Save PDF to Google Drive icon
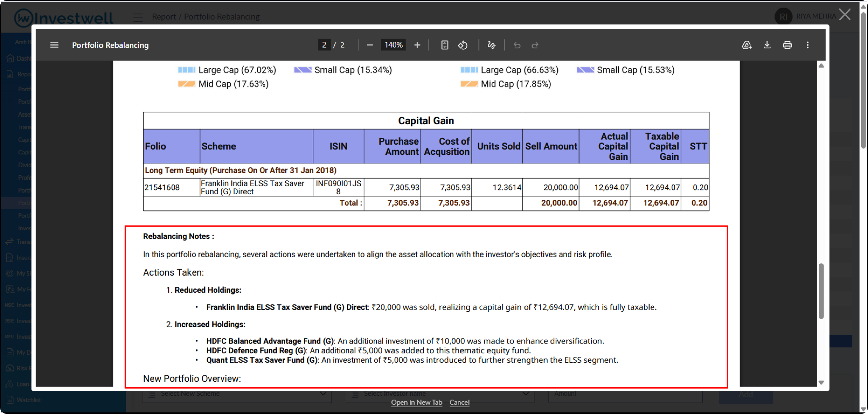868x414 pixels. 747,45
